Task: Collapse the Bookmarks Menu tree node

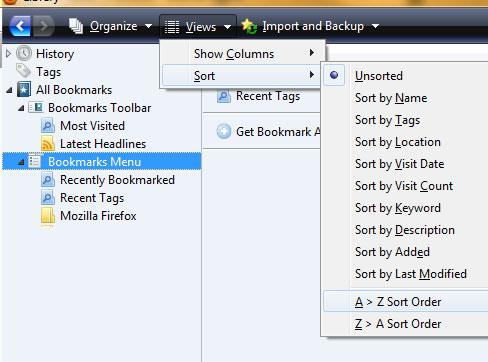Action: (21, 162)
